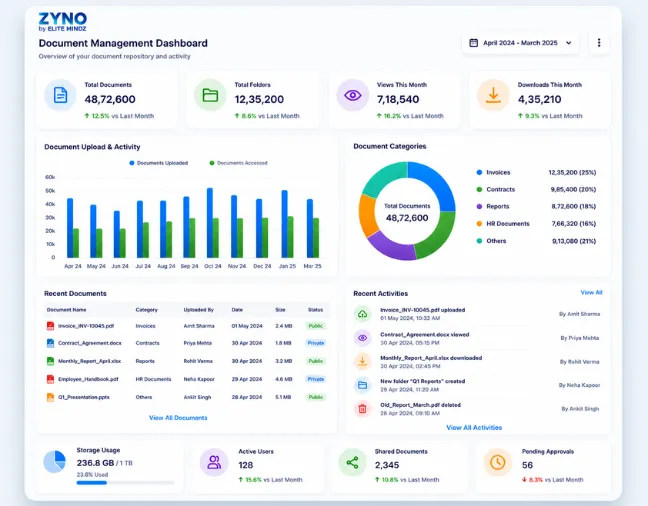Image resolution: width=648 pixels, height=506 pixels.
Task: Click the Pending Approvals clock icon
Action: pos(498,462)
